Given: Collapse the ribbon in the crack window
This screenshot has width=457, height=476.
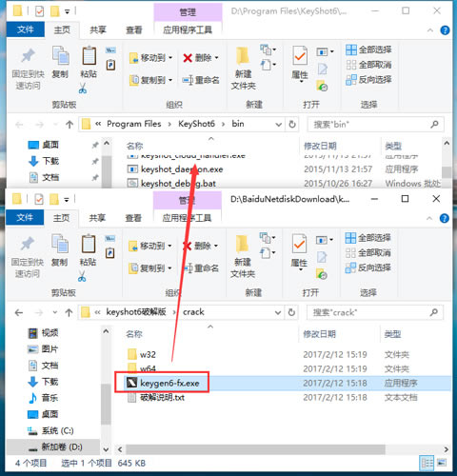Looking at the screenshot, I should (429, 218).
